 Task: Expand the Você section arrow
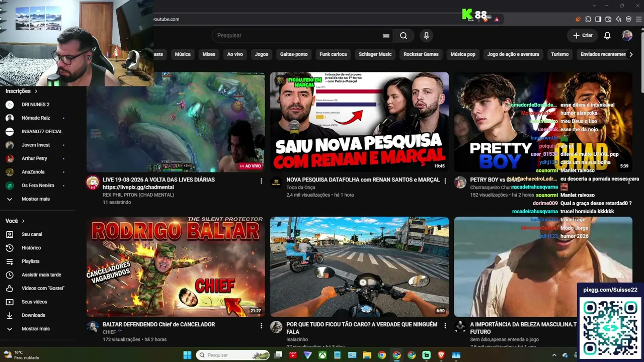coord(23,221)
